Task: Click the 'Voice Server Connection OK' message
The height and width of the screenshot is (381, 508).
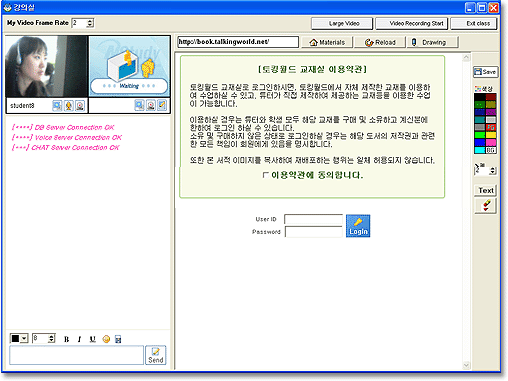Action: coord(67,137)
